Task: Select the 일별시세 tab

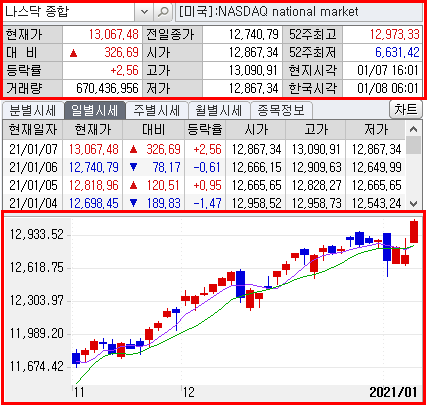Action: coord(95,110)
